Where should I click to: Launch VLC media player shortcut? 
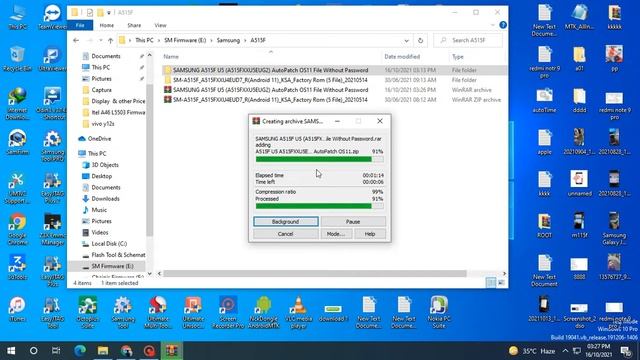pyautogui.click(x=298, y=313)
